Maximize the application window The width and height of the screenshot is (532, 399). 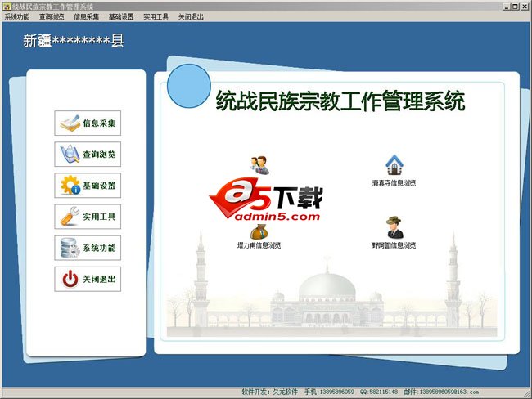click(516, 6)
